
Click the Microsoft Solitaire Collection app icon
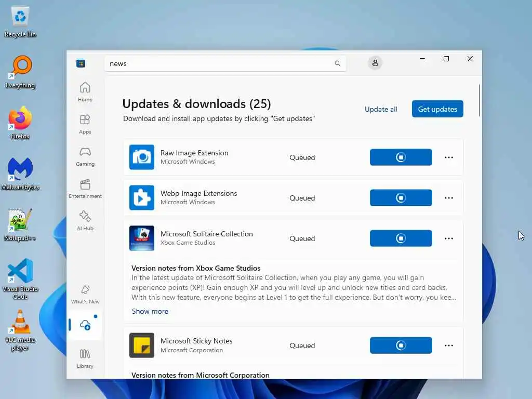pos(142,238)
